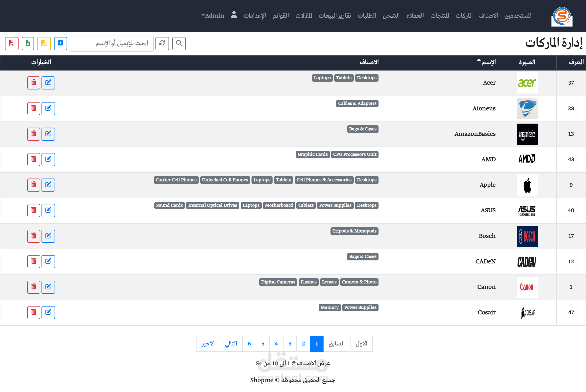Open المستخدمين menu
The width and height of the screenshot is (586, 392).
(518, 16)
